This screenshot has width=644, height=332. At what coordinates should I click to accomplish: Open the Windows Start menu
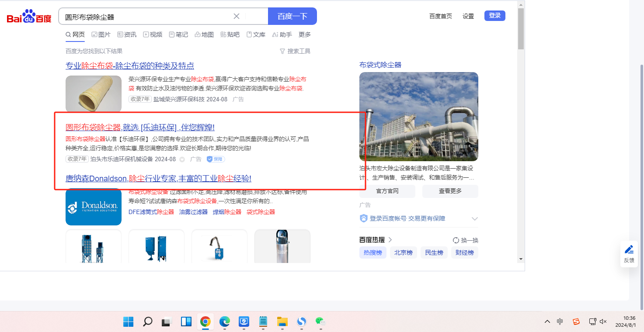click(x=129, y=322)
